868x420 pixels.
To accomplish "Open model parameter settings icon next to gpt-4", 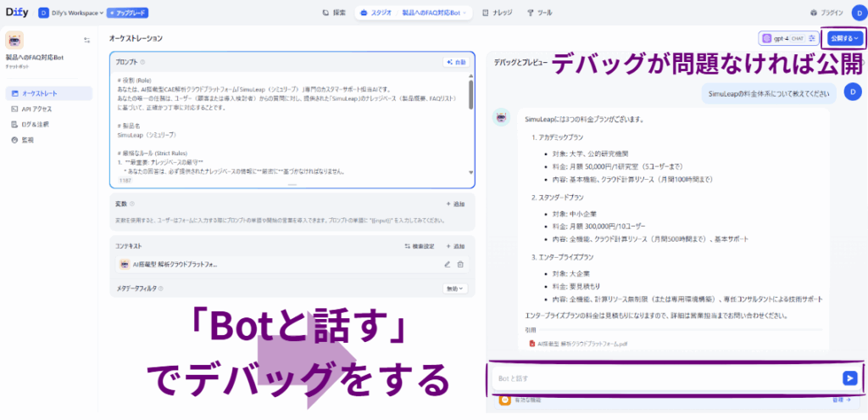I will point(811,38).
